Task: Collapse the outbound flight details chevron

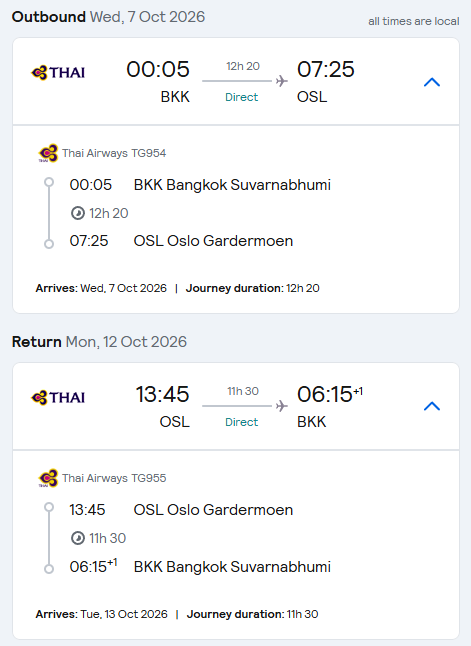Action: (x=432, y=82)
